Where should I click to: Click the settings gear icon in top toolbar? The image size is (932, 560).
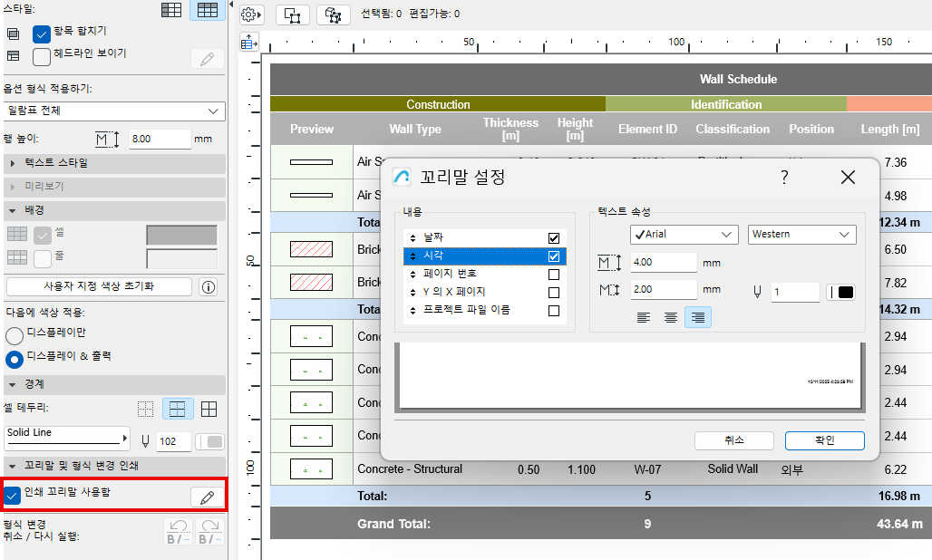(251, 14)
